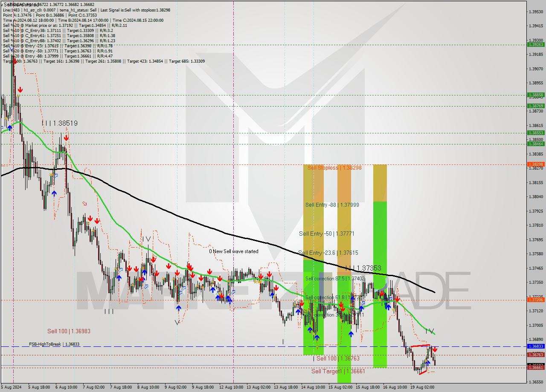546x392 pixels.
Task: Click '14 Aug 10:00' on the time axis
Action: 313,387
